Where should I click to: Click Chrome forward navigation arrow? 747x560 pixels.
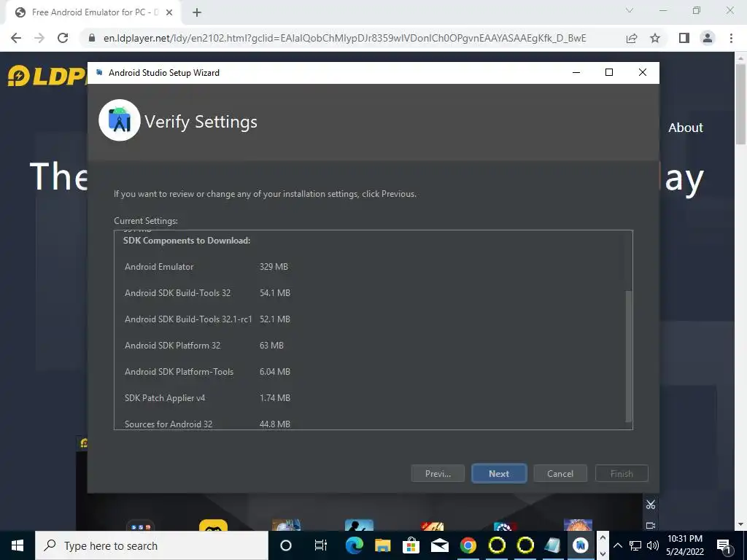(x=39, y=38)
